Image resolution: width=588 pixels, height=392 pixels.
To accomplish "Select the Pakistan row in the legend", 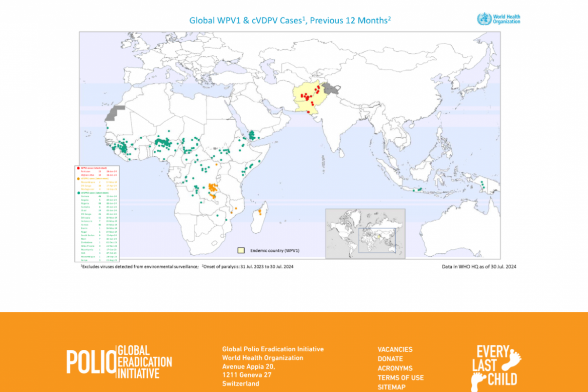I will point(88,172).
